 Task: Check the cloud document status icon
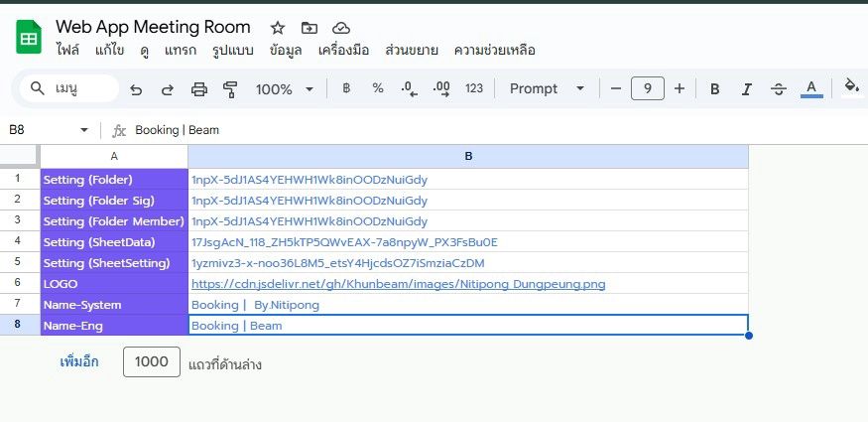point(341,28)
